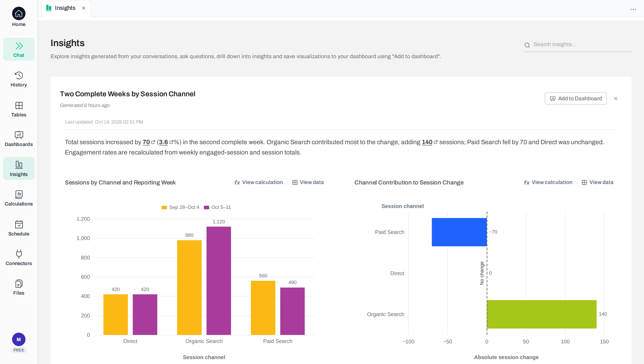View calculation for Sessions by Channel chart

point(258,182)
